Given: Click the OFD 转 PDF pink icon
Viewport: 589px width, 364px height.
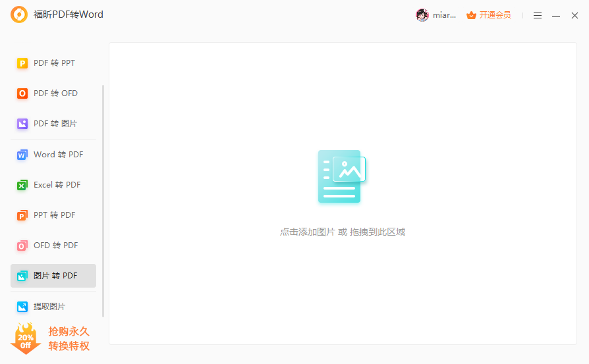Looking at the screenshot, I should (22, 246).
